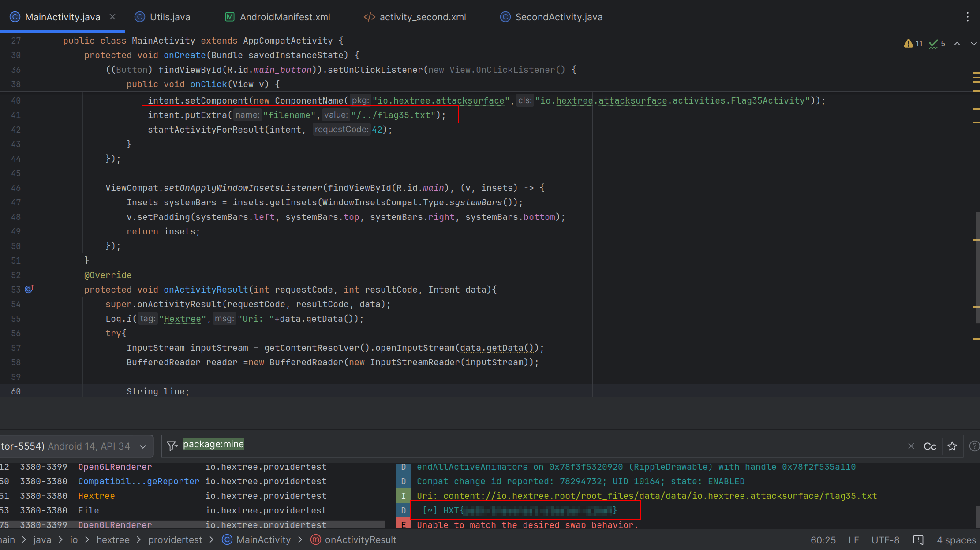
Task: Click the HXT flag log line
Action: 520,510
